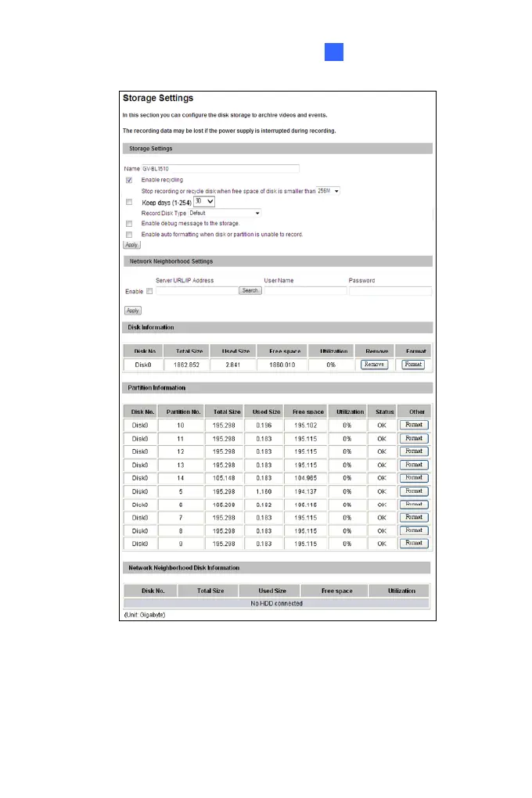This screenshot has height=798, width=532.
Task: Click the Disk Information section header
Action: pos(278,327)
